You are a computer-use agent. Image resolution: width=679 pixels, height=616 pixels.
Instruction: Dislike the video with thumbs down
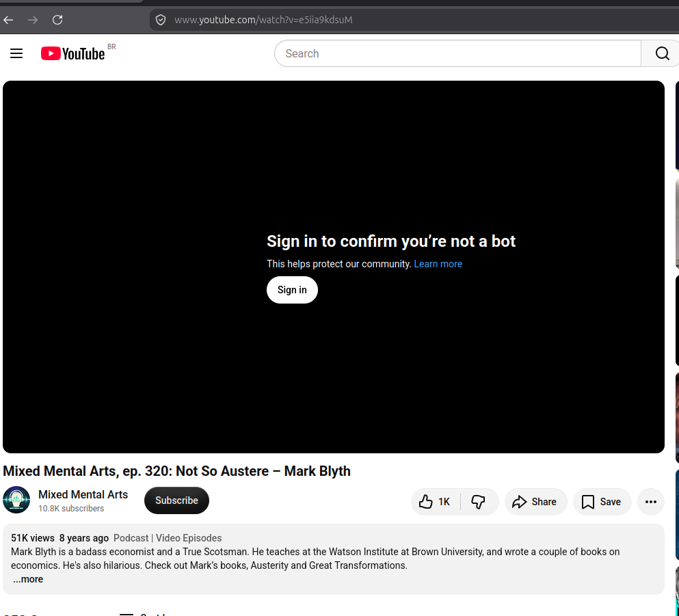coord(479,502)
